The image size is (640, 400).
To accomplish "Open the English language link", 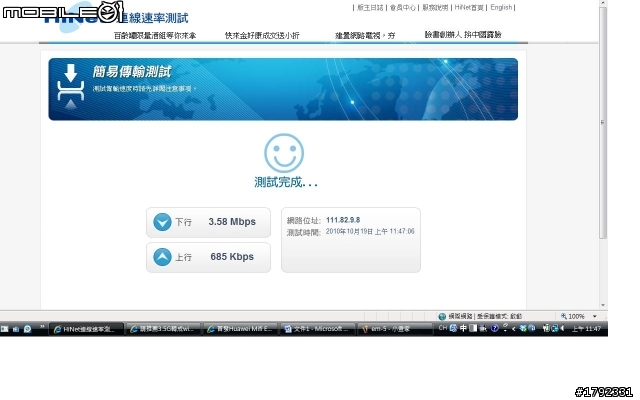I will (x=501, y=7).
